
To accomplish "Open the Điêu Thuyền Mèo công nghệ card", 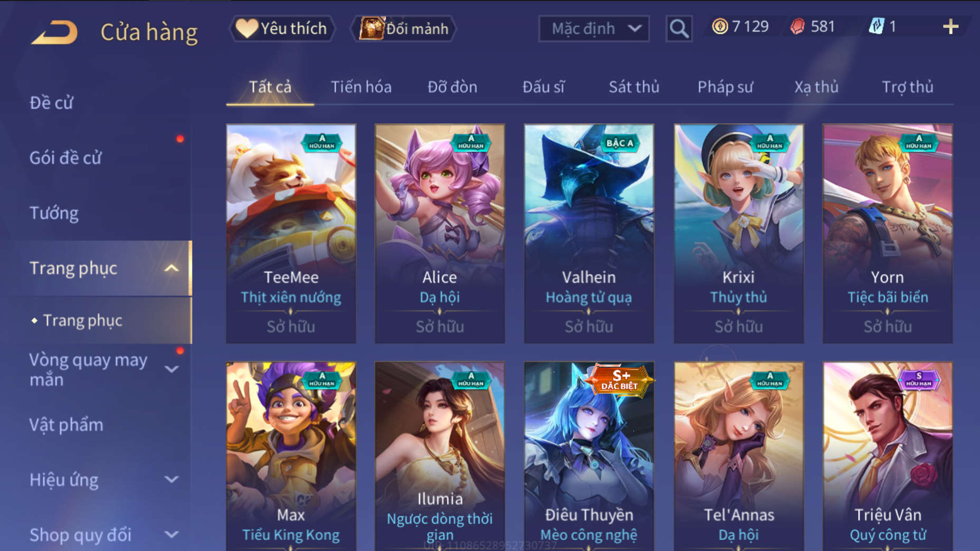I will pyautogui.click(x=588, y=457).
